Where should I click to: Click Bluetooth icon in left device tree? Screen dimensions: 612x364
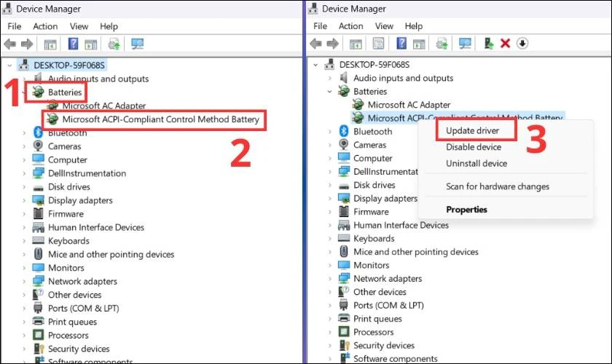click(x=39, y=132)
